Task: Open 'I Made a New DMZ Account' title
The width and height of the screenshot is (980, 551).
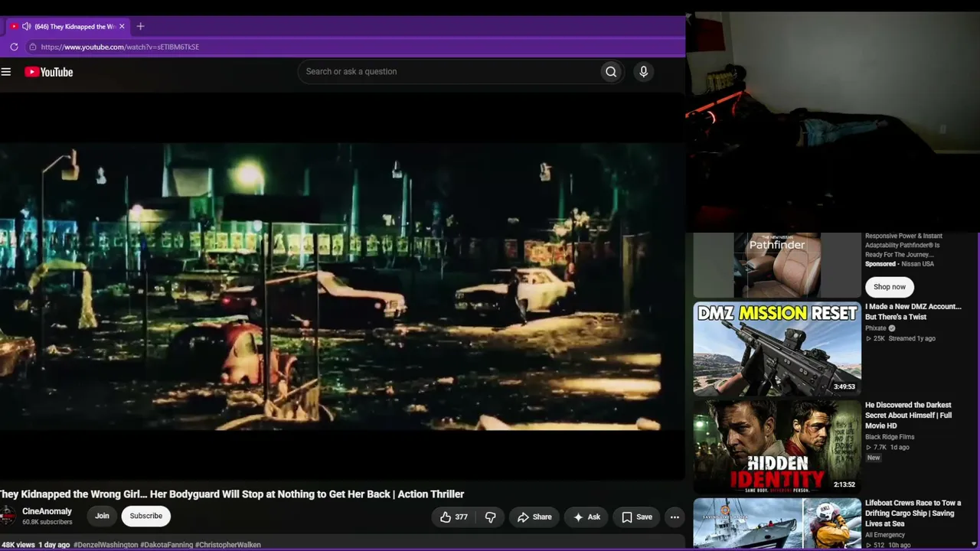Action: click(x=913, y=311)
